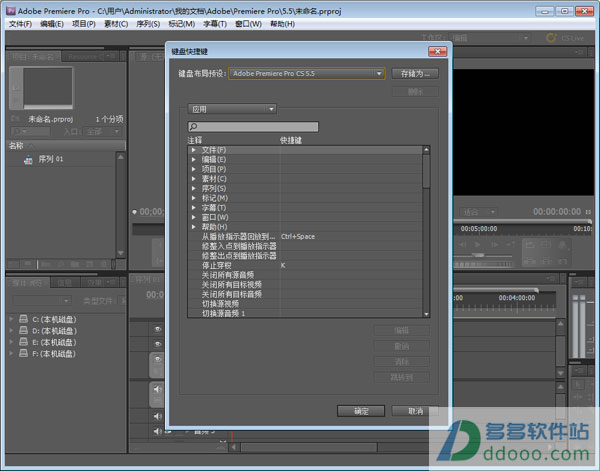Expand the 序列(S) shortcut group
The image size is (600, 471).
pos(194,188)
